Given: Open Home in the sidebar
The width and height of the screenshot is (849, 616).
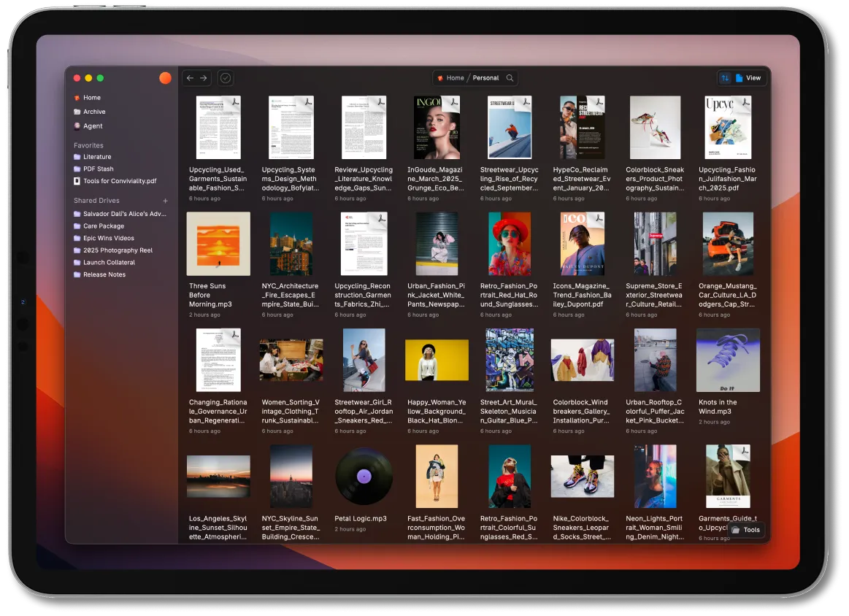Looking at the screenshot, I should click(91, 98).
